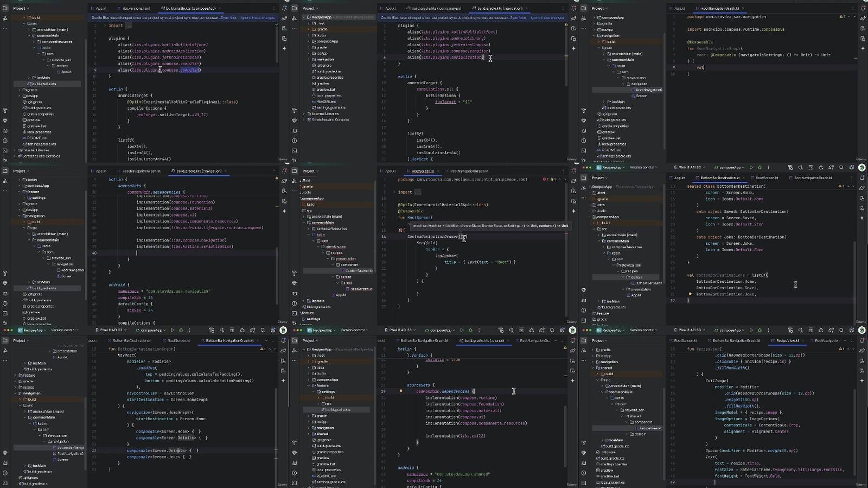
Task: Collapse the domain folder in BottomBarDestination.kt window tree
Action: click(x=623, y=277)
